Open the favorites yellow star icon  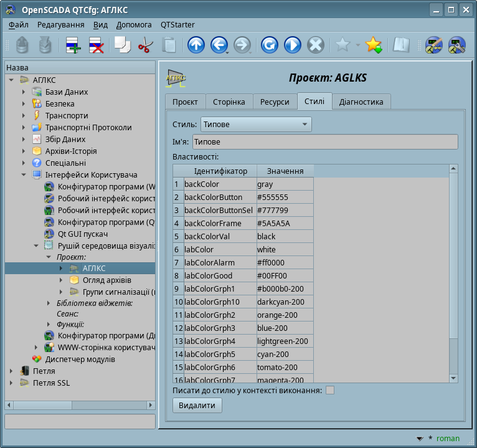373,45
